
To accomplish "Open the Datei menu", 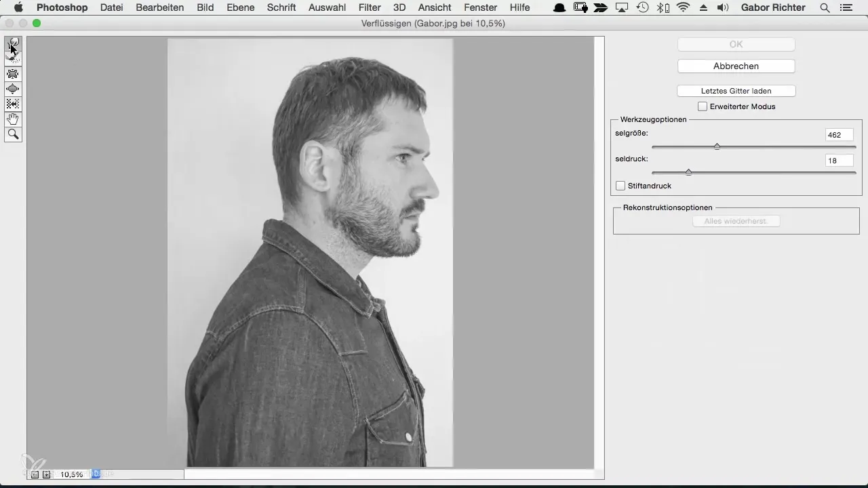I will coord(112,7).
